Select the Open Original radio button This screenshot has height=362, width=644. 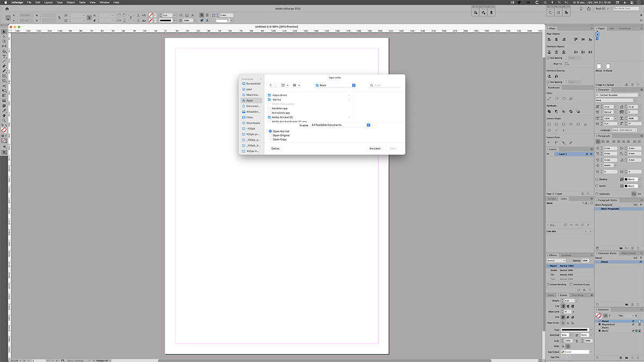point(270,135)
